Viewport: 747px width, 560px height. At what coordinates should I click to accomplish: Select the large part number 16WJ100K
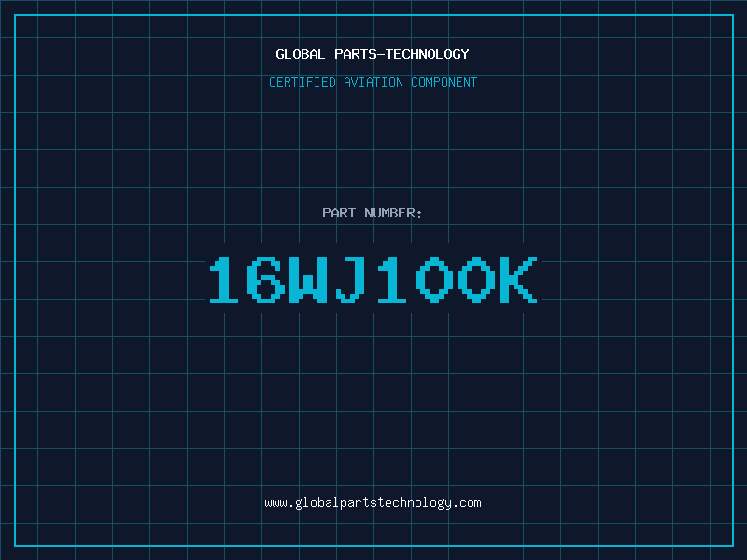tap(373, 280)
